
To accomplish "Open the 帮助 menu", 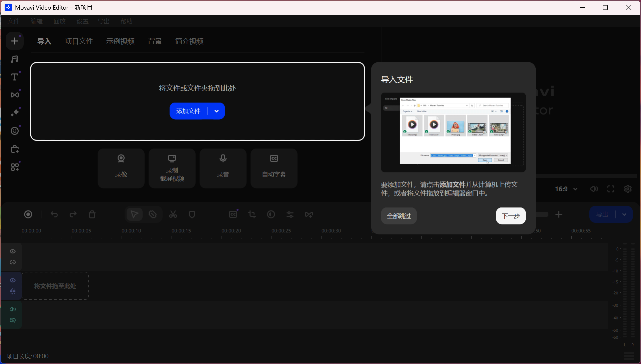I will pos(127,21).
